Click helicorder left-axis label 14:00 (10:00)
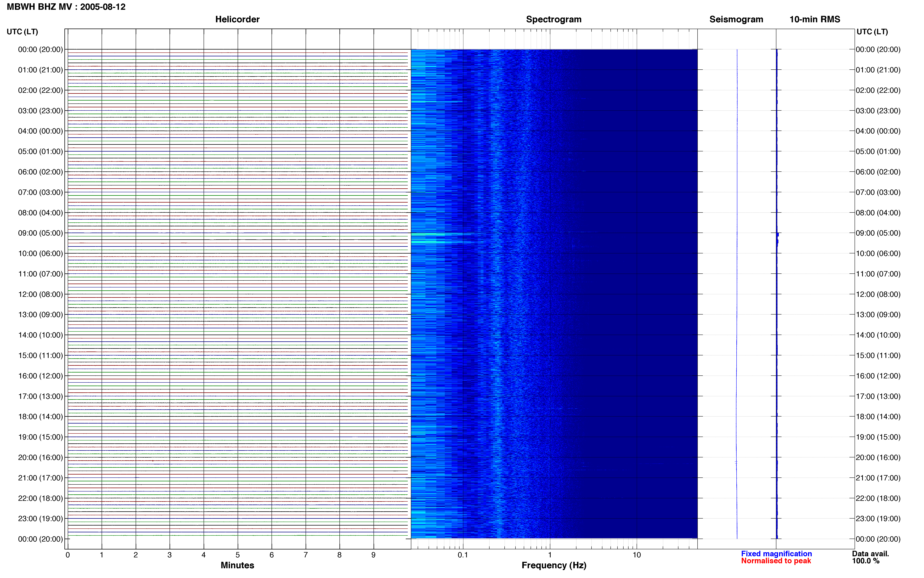Viewport: 924px width, 578px height. point(41,335)
